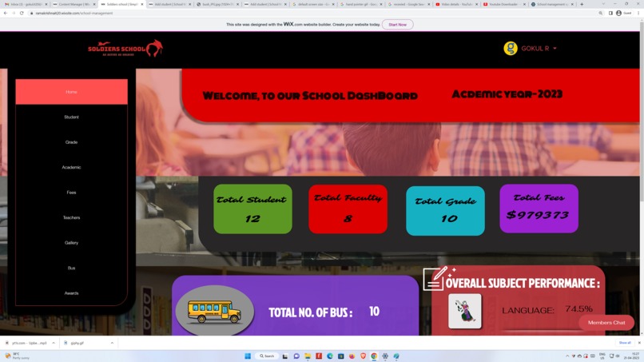Open Brave browser from the taskbar
The height and width of the screenshot is (362, 644).
pyautogui.click(x=363, y=356)
